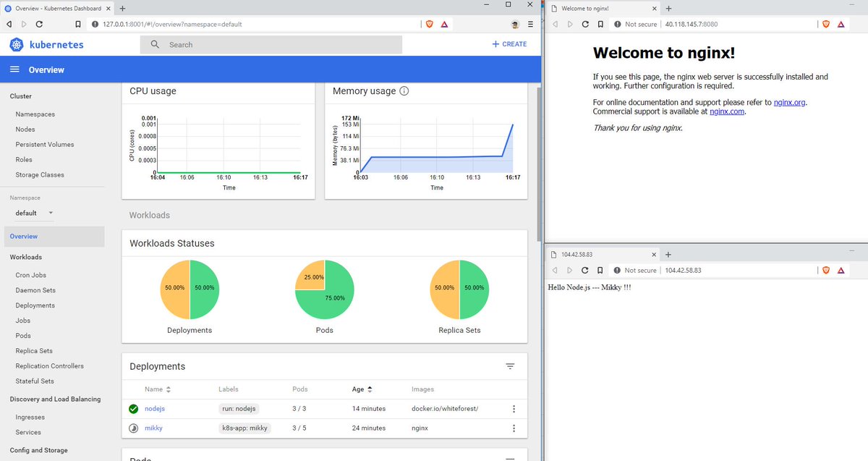Close the 104.42.58.83 tab
Image resolution: width=868 pixels, height=461 pixels.
(x=655, y=255)
